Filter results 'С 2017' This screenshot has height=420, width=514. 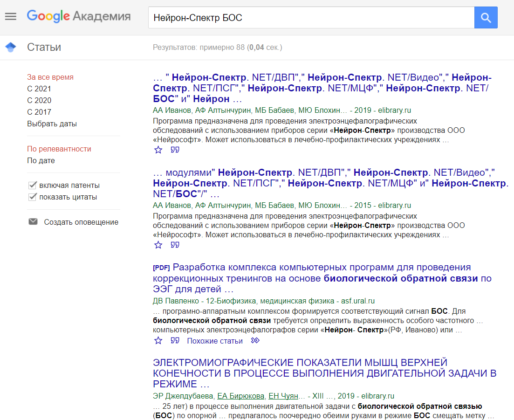click(x=39, y=112)
